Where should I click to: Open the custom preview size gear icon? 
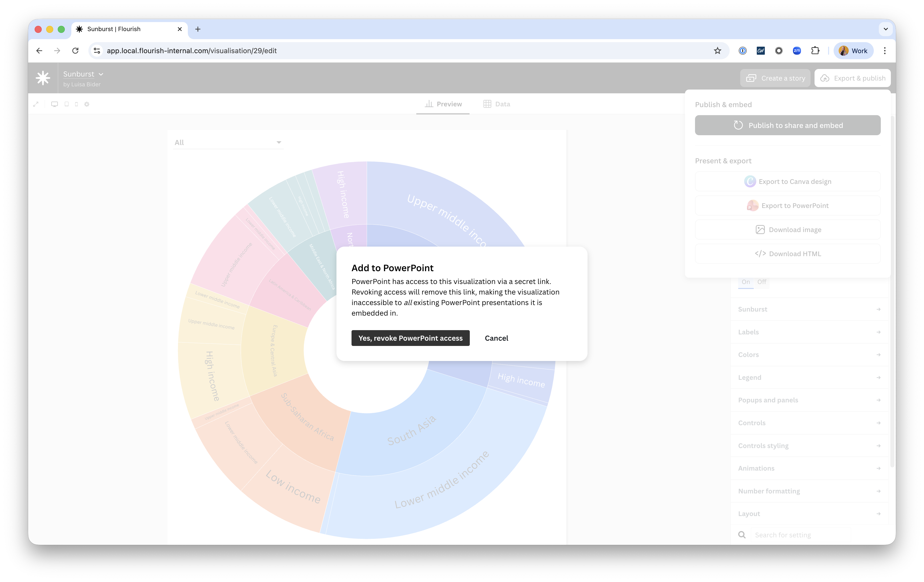point(87,104)
